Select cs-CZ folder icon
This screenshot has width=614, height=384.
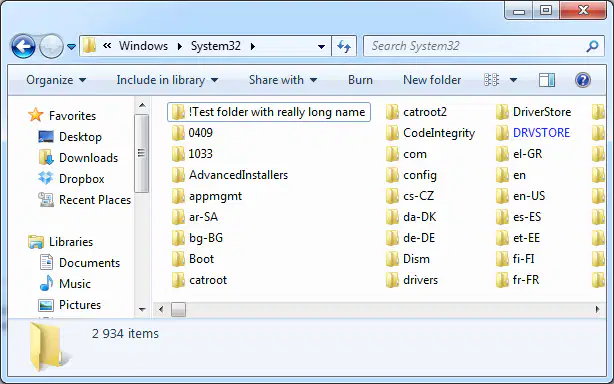point(392,196)
